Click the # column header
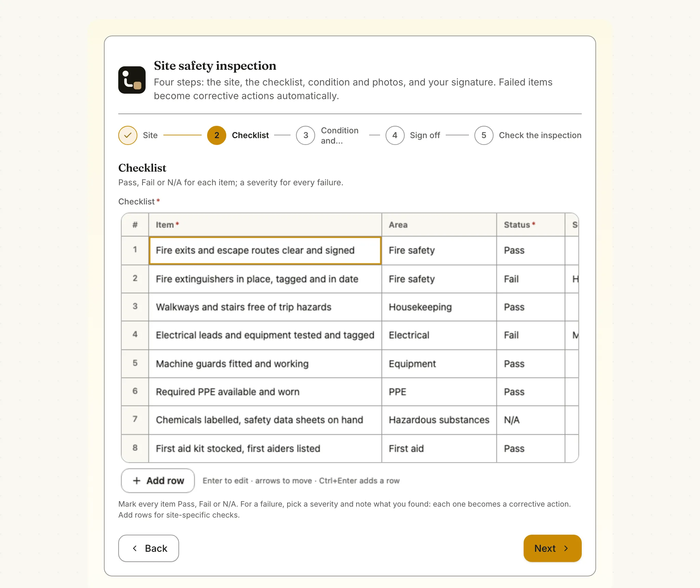Screen dimensions: 700x588 135,225
